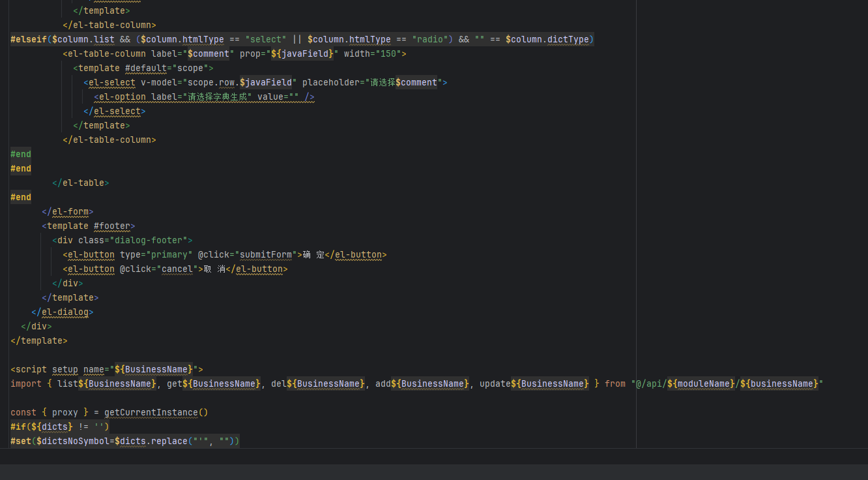This screenshot has height=480, width=868.
Task: Click "update${BusinessName}" in the import
Action: click(x=534, y=384)
